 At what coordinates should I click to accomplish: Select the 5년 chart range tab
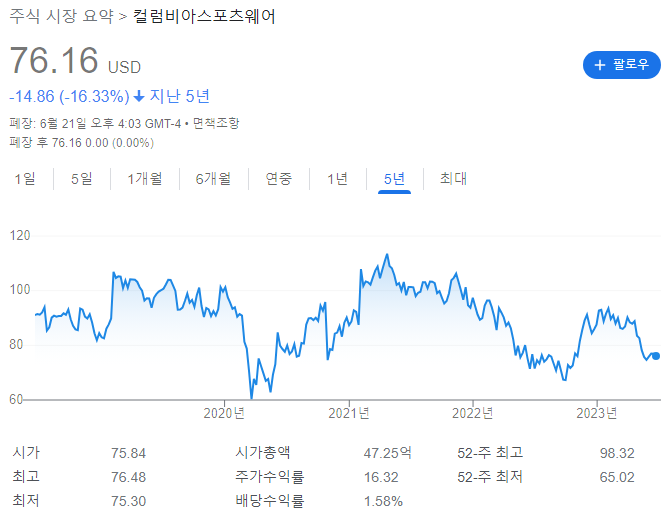pos(394,180)
